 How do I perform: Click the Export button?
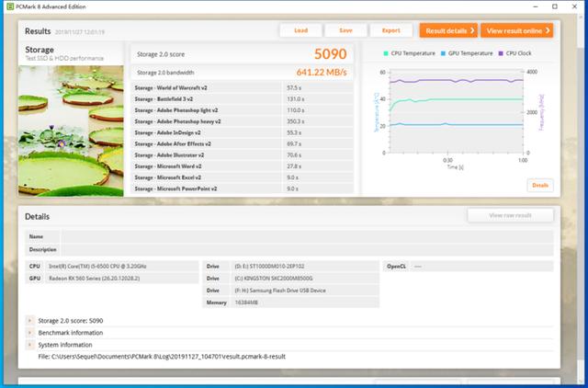(x=391, y=30)
